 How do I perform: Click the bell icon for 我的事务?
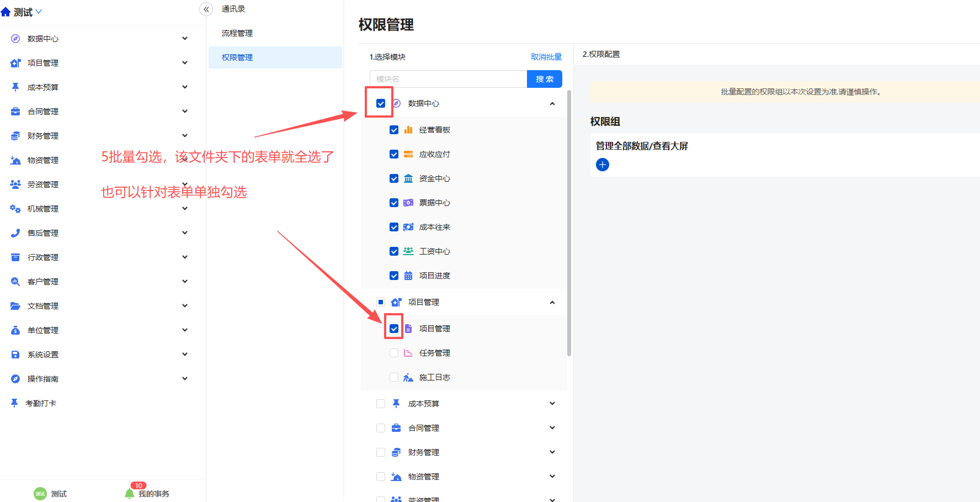click(x=130, y=493)
